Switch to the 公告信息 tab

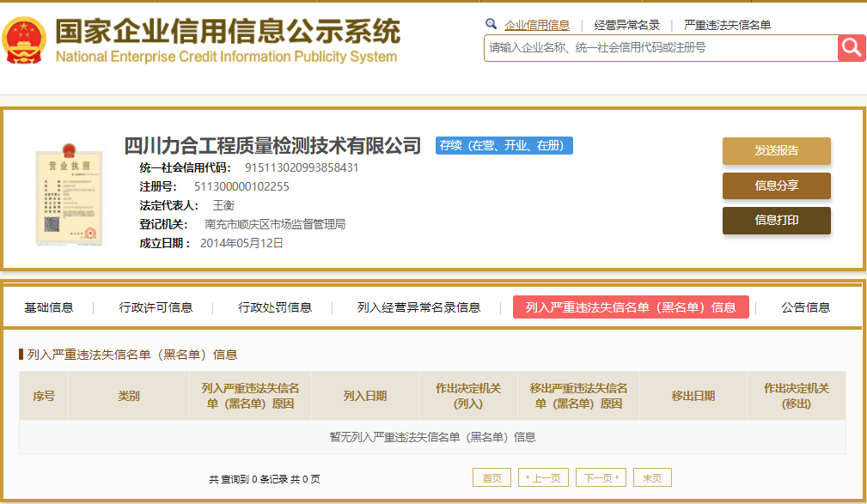pos(806,307)
